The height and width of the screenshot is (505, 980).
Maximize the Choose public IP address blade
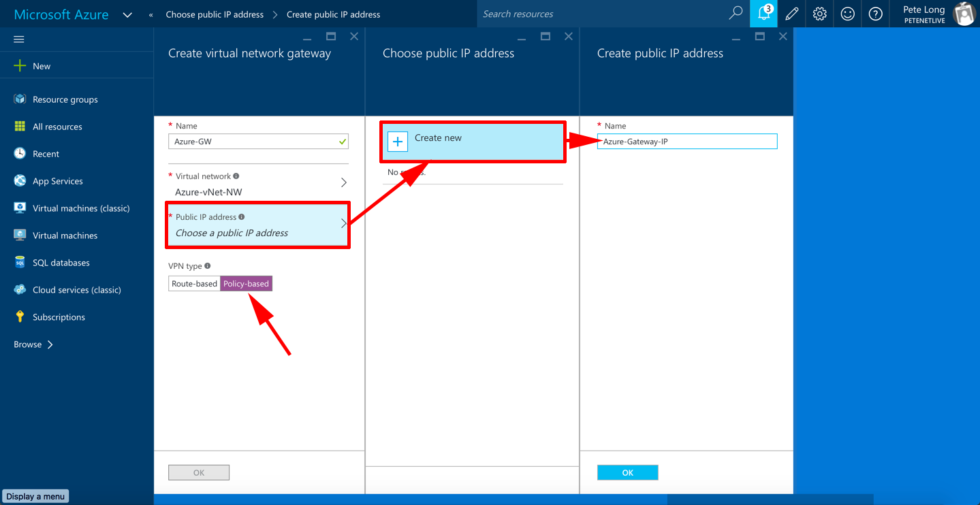(x=546, y=36)
